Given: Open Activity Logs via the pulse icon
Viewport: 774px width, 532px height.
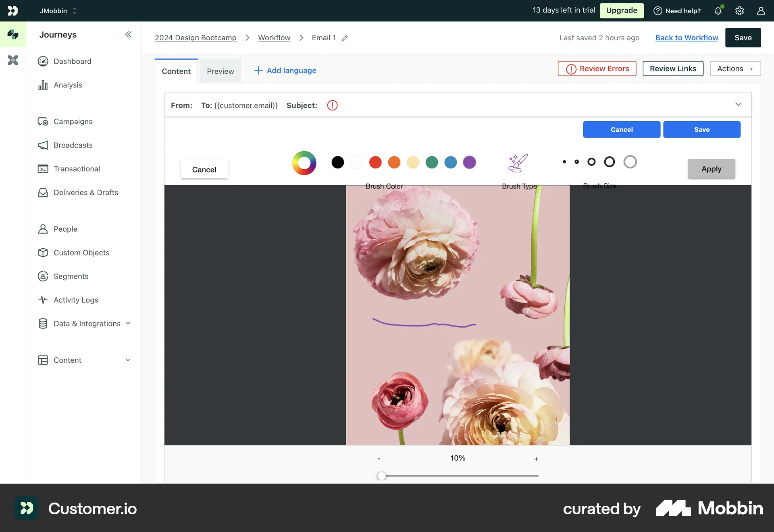Looking at the screenshot, I should coord(44,300).
